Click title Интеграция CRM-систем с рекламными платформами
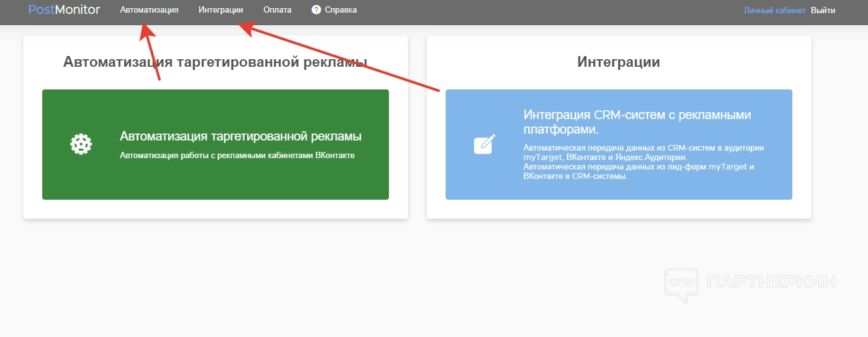The width and height of the screenshot is (868, 337). pos(637,122)
